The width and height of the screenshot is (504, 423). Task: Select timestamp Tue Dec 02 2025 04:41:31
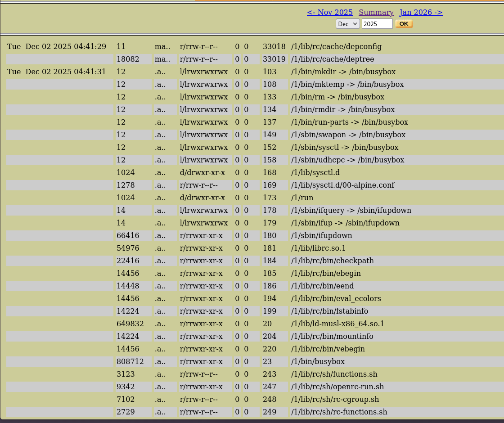pos(57,72)
